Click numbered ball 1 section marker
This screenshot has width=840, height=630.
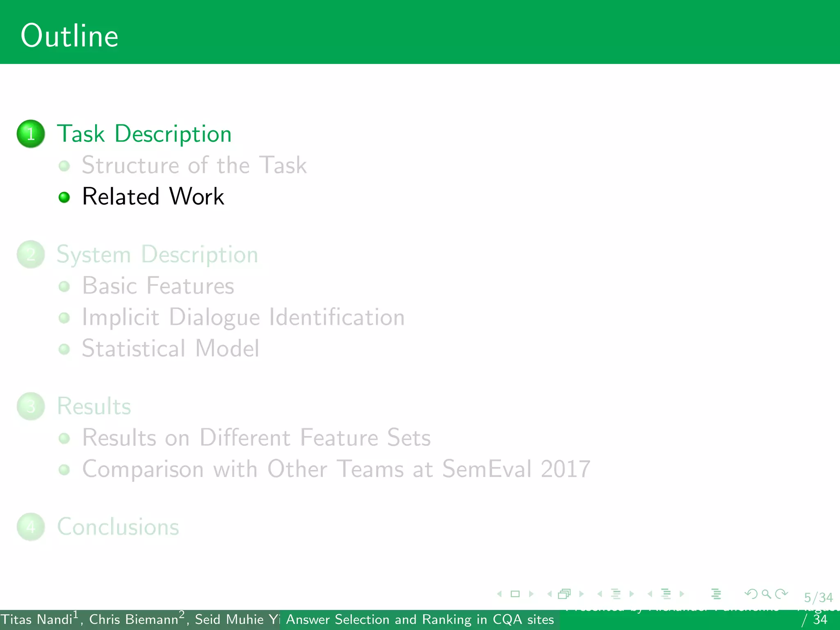(31, 134)
